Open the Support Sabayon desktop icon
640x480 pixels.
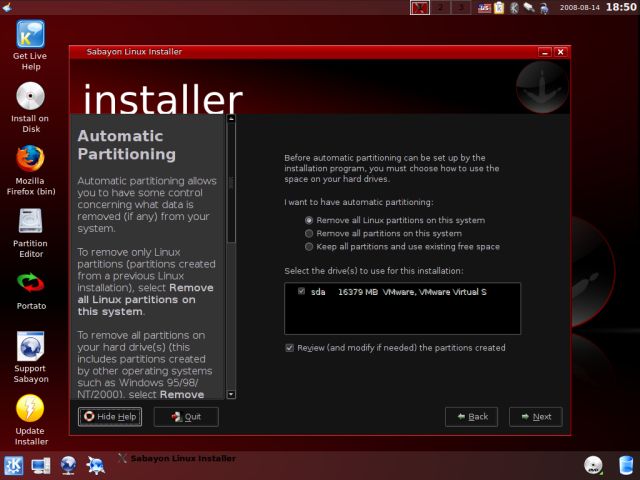(30, 347)
